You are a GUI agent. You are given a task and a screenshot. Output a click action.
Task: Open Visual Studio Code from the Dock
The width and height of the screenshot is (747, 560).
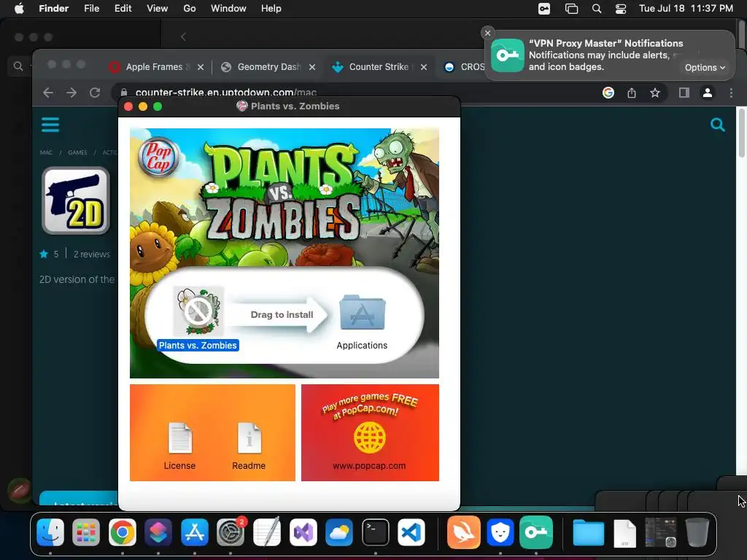[411, 532]
